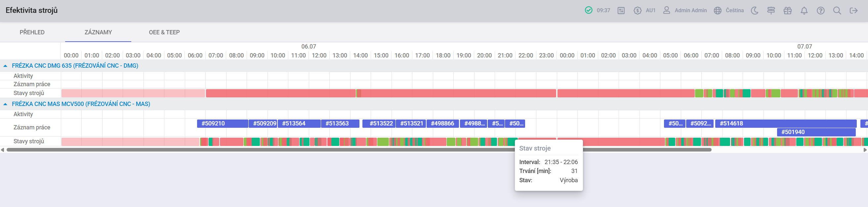Click light pink DMG 635 state bar

pyautogui.click(x=133, y=93)
